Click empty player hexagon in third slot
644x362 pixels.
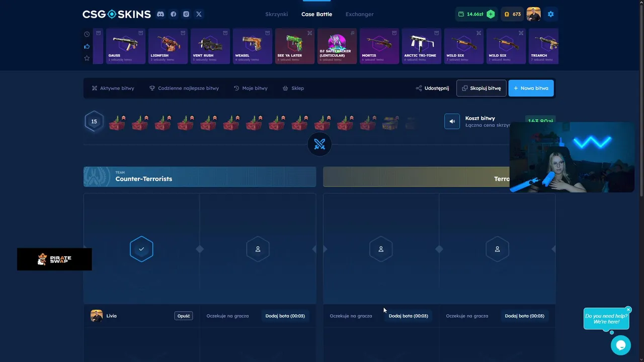coord(381,249)
